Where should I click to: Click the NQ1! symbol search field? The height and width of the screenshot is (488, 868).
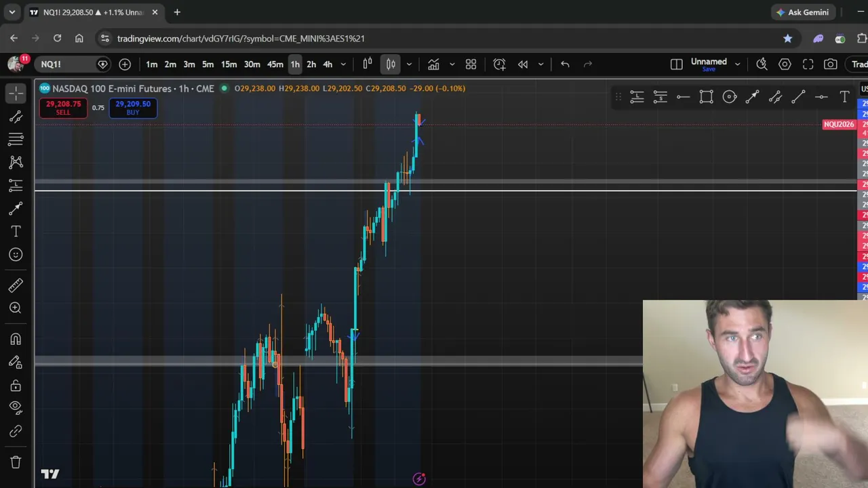tap(71, 64)
